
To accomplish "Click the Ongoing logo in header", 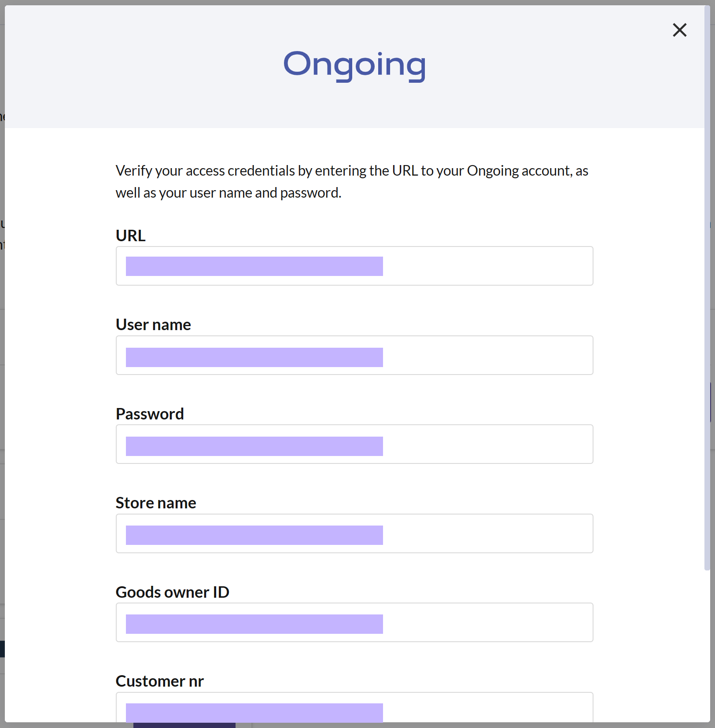I will 354,65.
